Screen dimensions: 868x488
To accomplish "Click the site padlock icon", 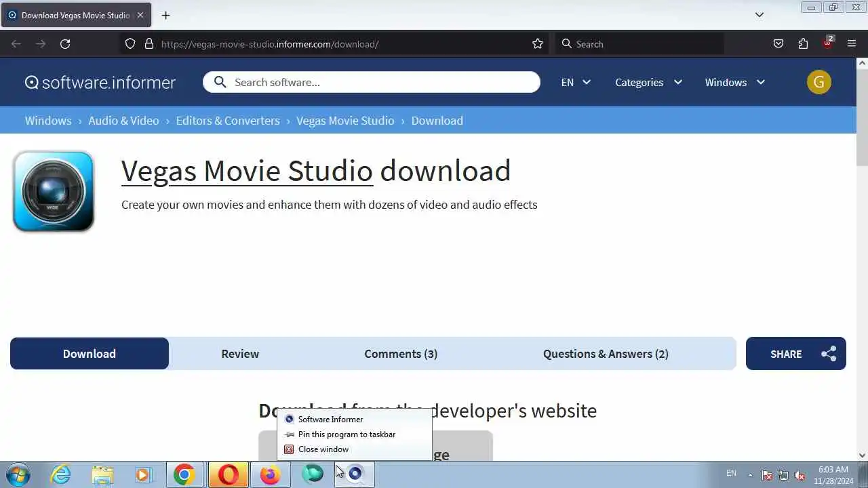I will click(149, 44).
